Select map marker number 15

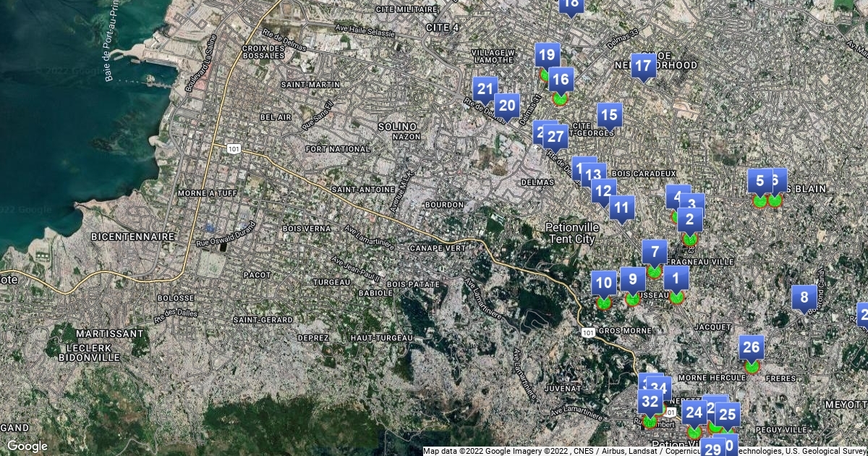pos(610,114)
